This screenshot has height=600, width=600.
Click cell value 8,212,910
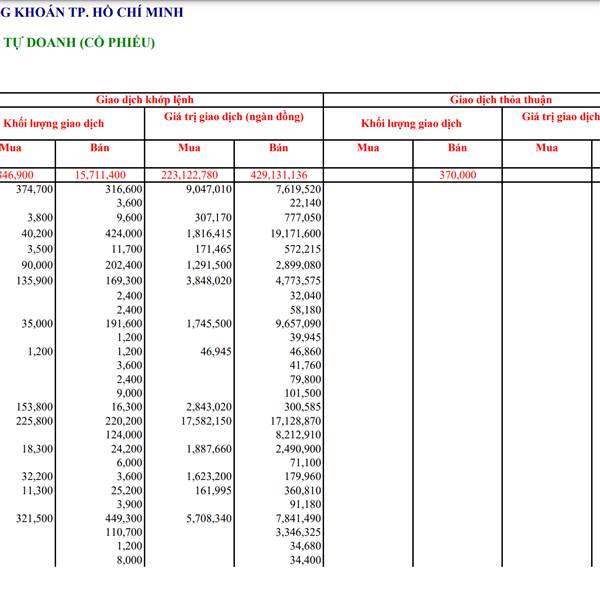[x=298, y=435]
